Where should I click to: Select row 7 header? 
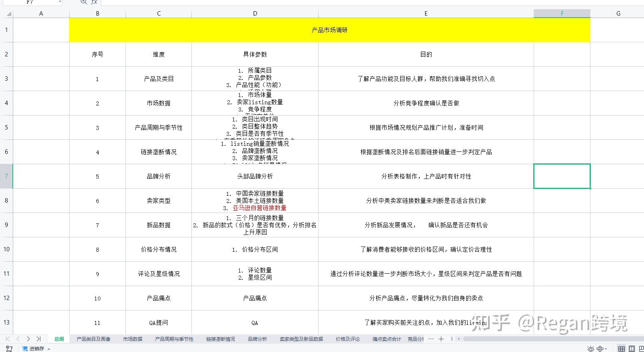[6, 176]
